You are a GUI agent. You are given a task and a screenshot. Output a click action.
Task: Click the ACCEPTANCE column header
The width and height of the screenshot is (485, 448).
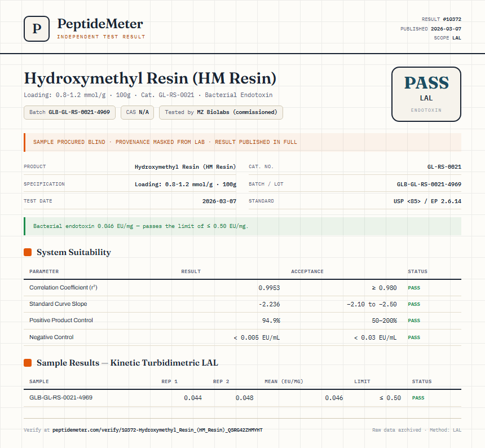click(x=307, y=271)
